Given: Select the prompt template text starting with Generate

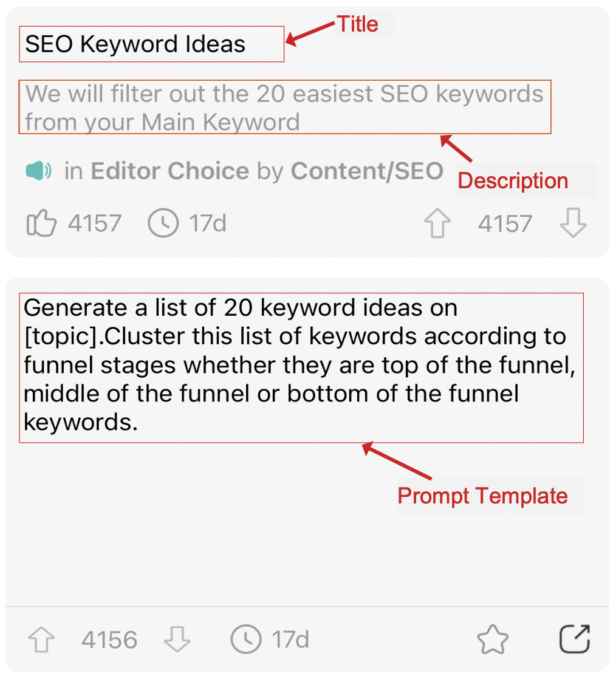Looking at the screenshot, I should (301, 366).
